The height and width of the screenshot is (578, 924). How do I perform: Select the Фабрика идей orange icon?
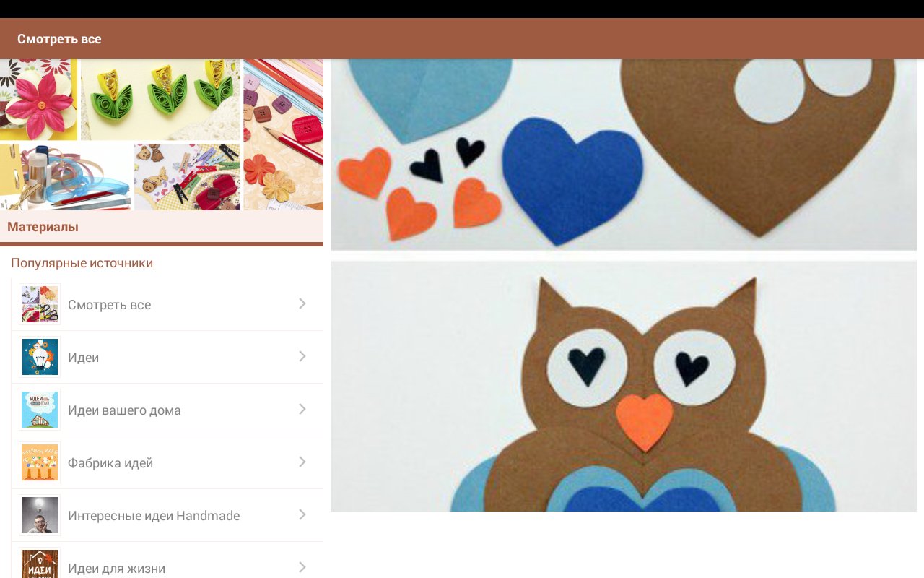pyautogui.click(x=40, y=462)
